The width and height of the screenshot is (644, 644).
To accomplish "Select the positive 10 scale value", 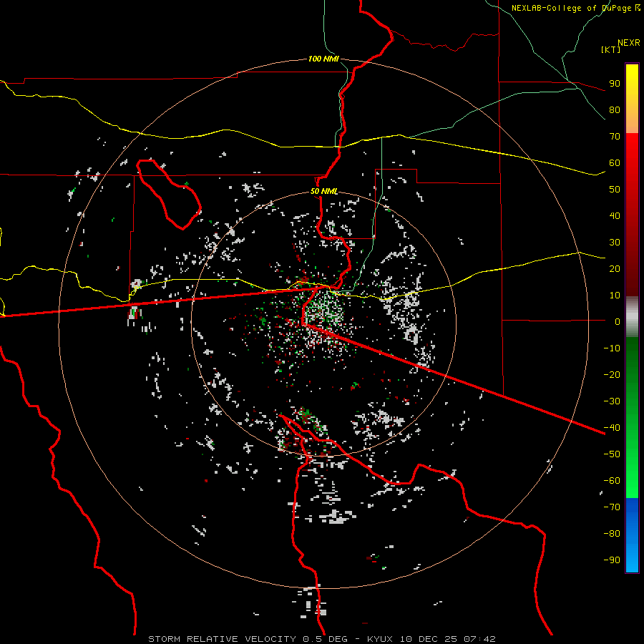I will coord(615,296).
